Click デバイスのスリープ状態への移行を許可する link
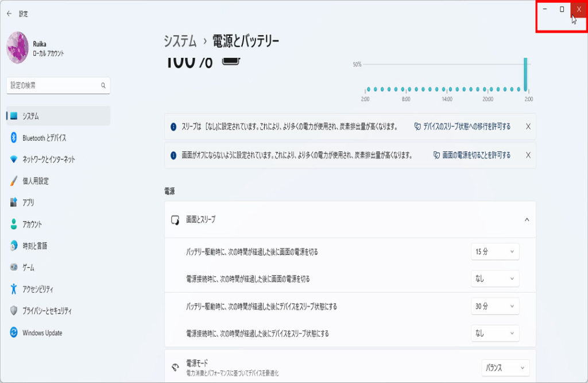 point(462,126)
